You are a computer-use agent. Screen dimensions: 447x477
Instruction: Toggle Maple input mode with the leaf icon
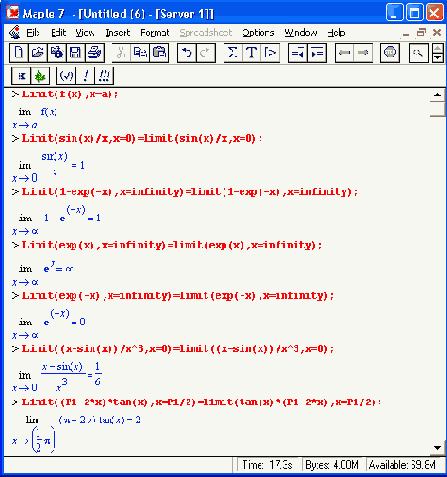pos(40,76)
